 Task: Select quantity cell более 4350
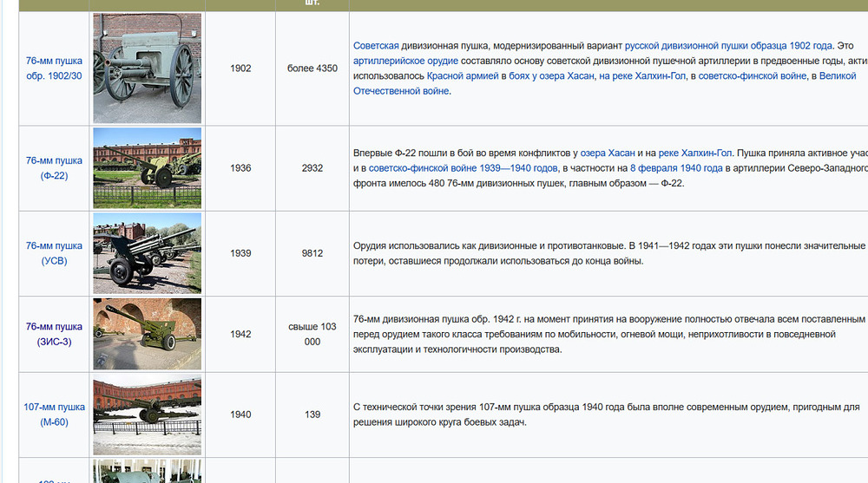312,68
